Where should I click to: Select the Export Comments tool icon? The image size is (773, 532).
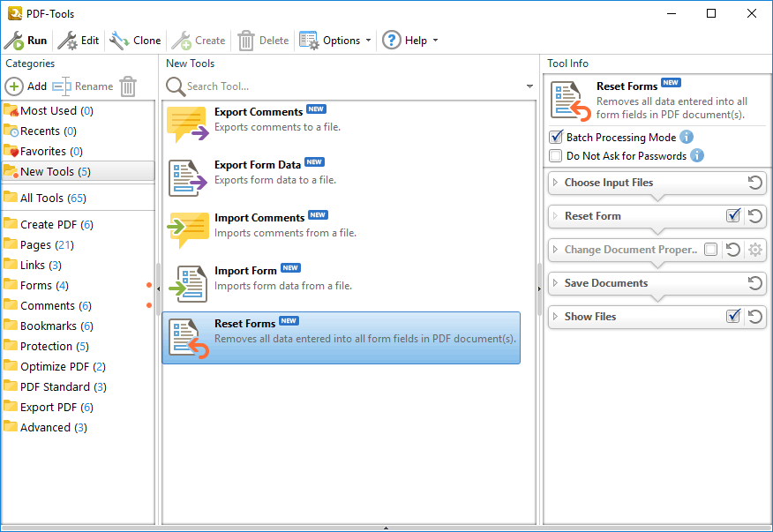tap(187, 124)
